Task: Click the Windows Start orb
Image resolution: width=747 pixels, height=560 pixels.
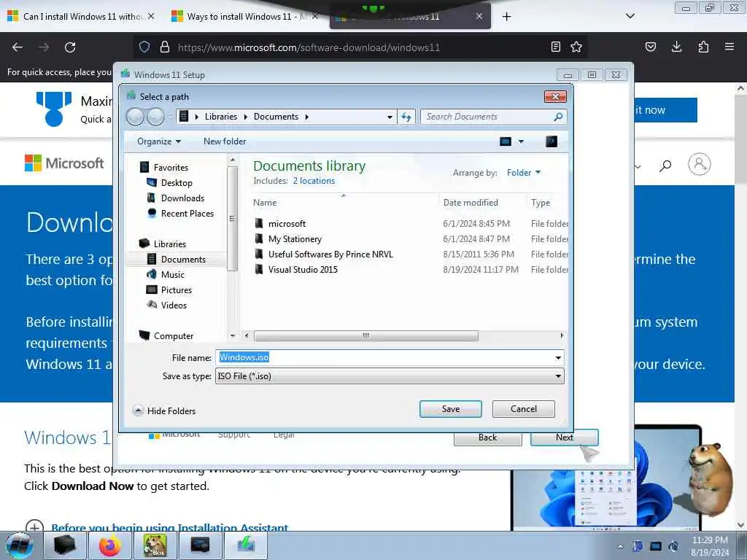Action: [x=19, y=545]
